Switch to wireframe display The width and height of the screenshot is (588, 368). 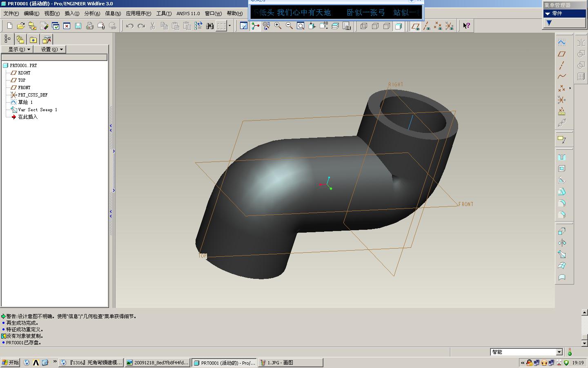[x=364, y=26]
